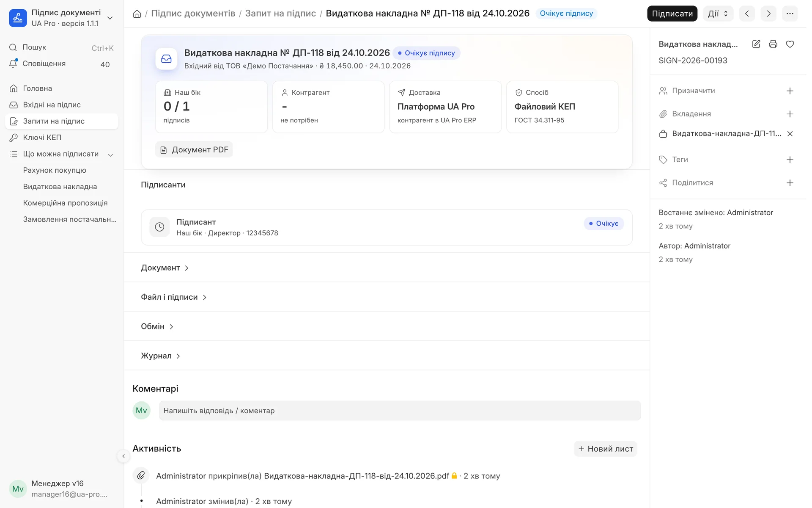Click the home breadcrumb icon
This screenshot has height=508, width=812.
[137, 14]
